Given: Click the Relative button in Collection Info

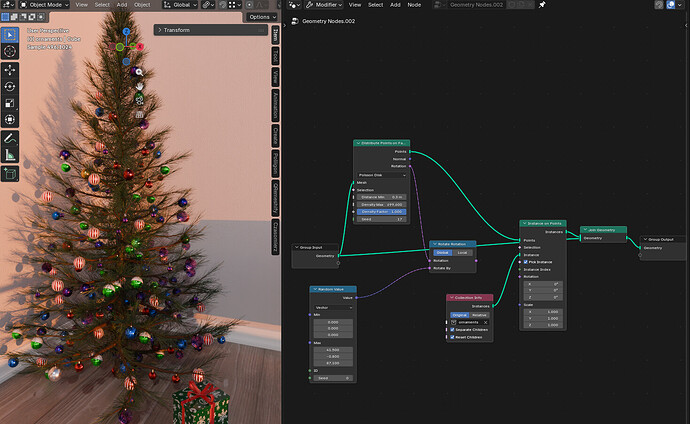Looking at the screenshot, I should tap(479, 315).
